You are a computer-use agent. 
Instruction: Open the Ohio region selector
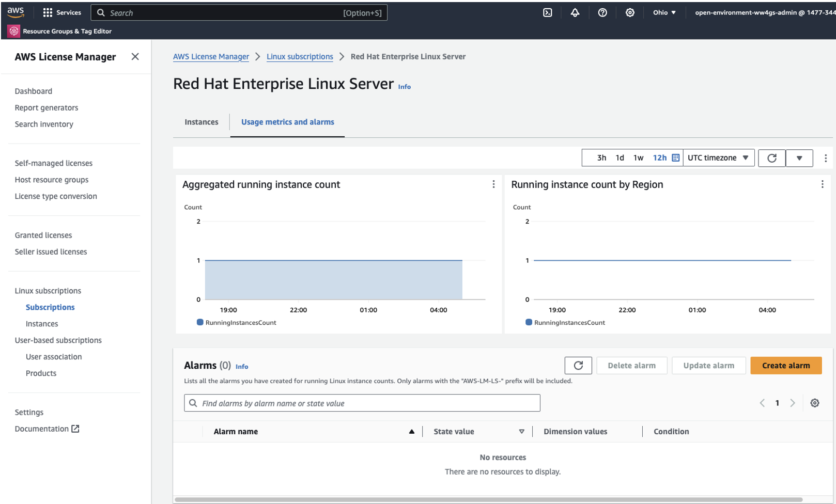click(664, 12)
